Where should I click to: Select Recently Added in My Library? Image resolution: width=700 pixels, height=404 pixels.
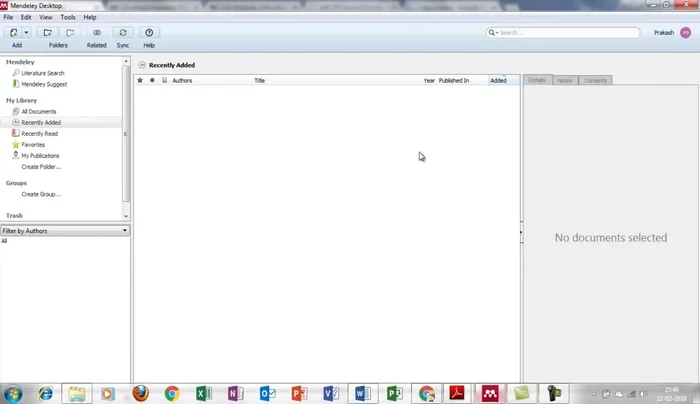(x=41, y=123)
